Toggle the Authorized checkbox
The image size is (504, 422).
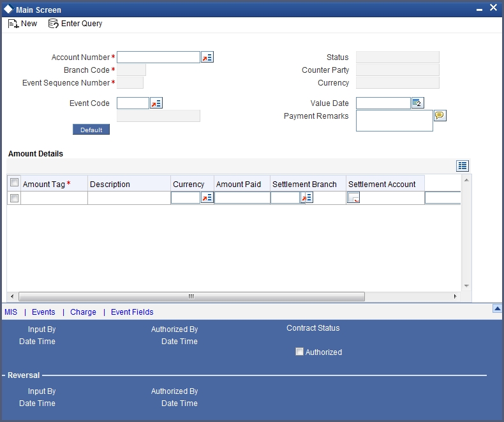click(299, 352)
